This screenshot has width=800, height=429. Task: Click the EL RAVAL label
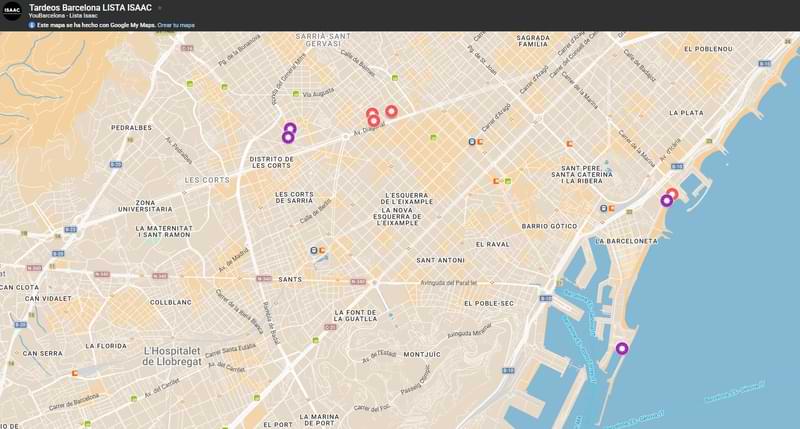(493, 244)
